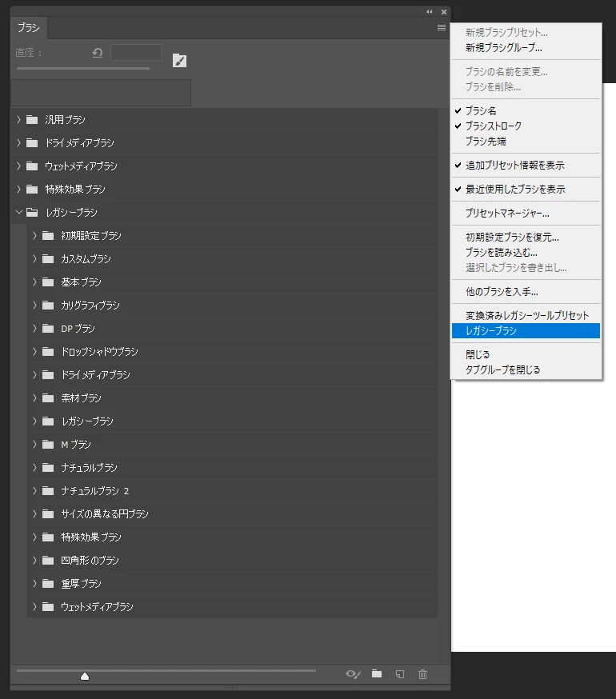
Task: Click the thumbnail size slider handle at bottom
Action: 85,677
